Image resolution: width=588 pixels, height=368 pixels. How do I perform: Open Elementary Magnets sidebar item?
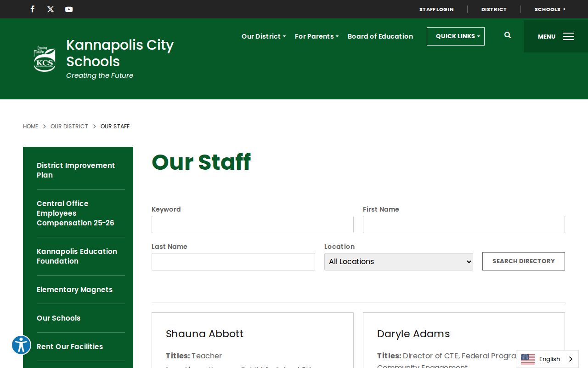(x=80, y=290)
